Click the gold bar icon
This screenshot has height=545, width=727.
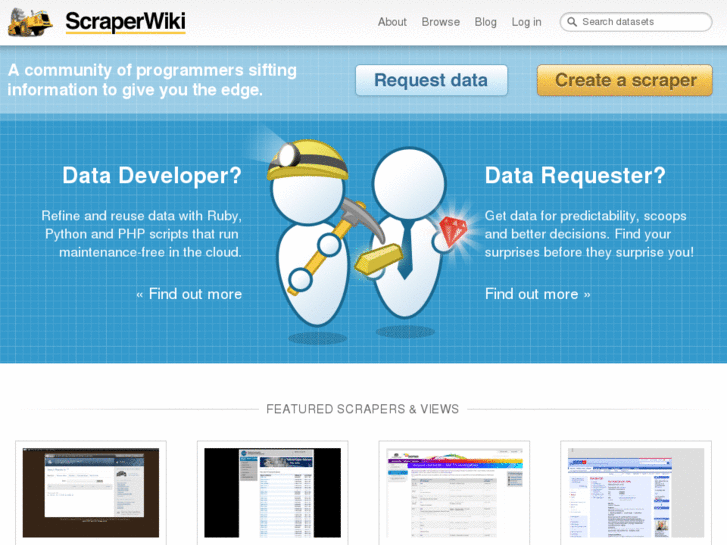point(379,258)
